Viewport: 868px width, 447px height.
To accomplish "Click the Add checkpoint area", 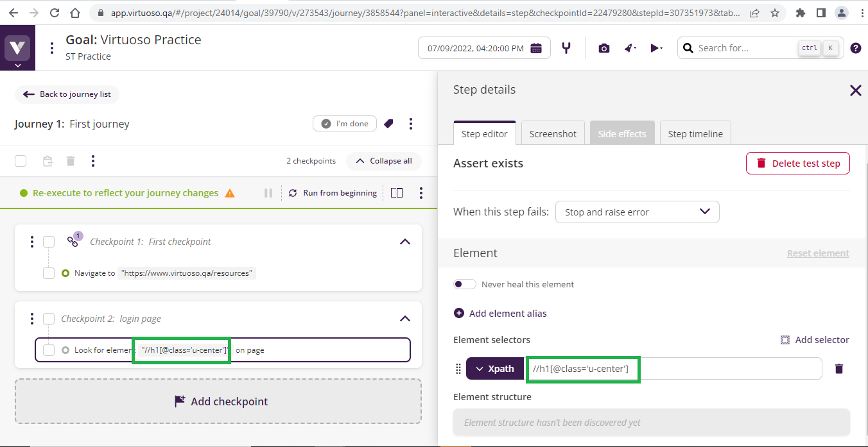I will coord(218,401).
